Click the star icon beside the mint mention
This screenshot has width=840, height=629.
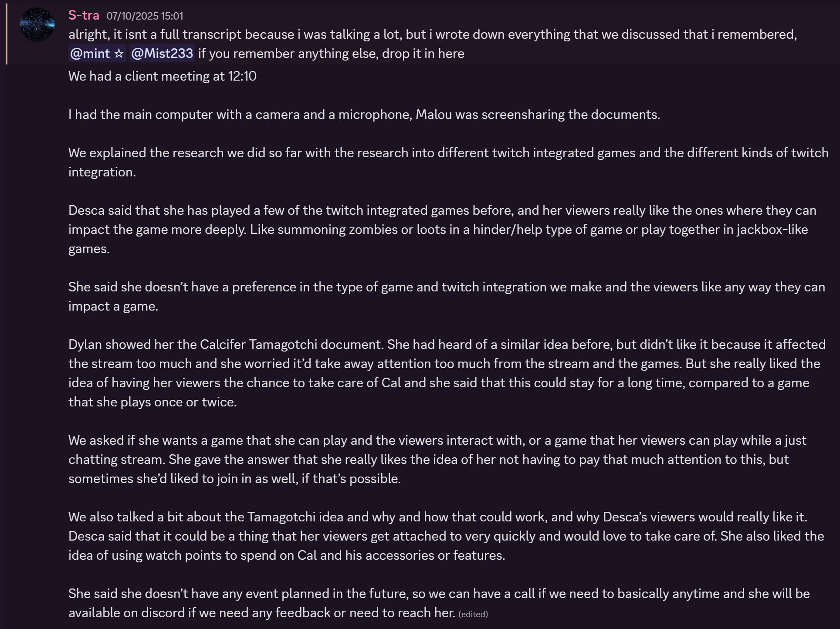[119, 54]
